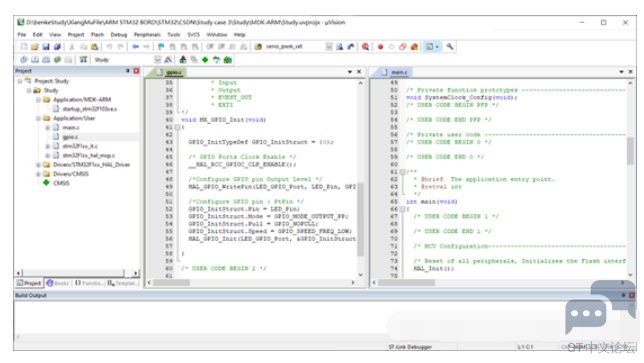Switch to the Books panel tab

58,283
